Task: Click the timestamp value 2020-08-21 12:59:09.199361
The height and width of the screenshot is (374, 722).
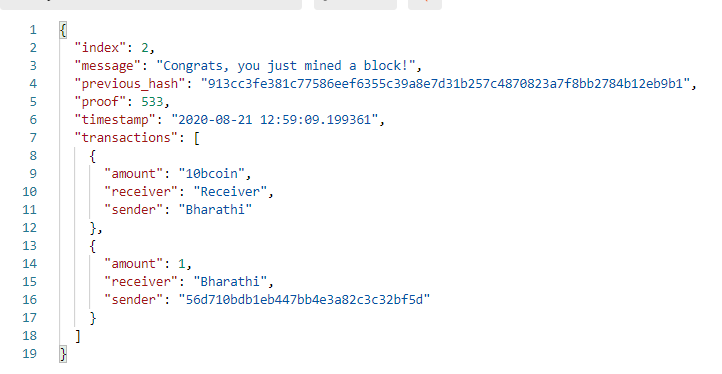Action: click(x=274, y=120)
